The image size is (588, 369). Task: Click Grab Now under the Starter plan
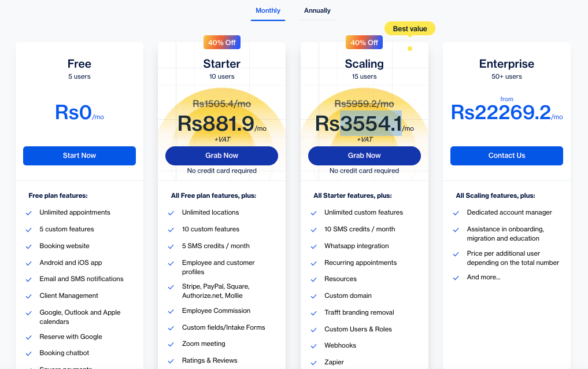pyautogui.click(x=221, y=156)
